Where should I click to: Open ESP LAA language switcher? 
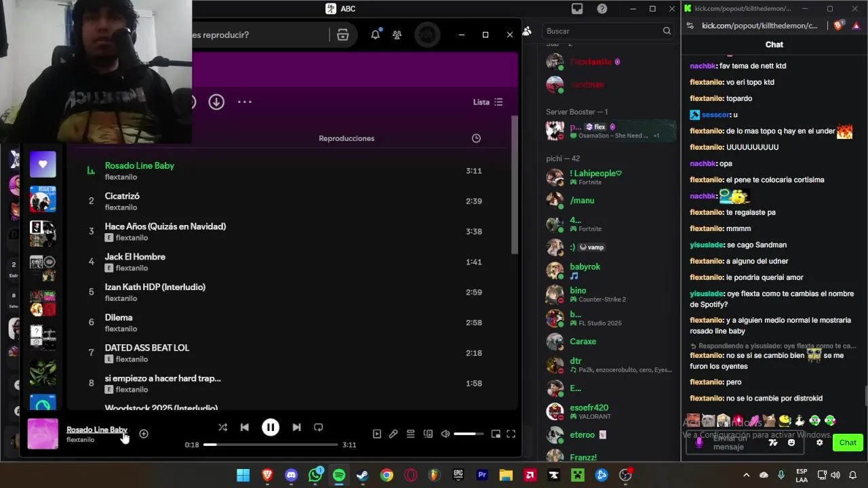pos(802,475)
